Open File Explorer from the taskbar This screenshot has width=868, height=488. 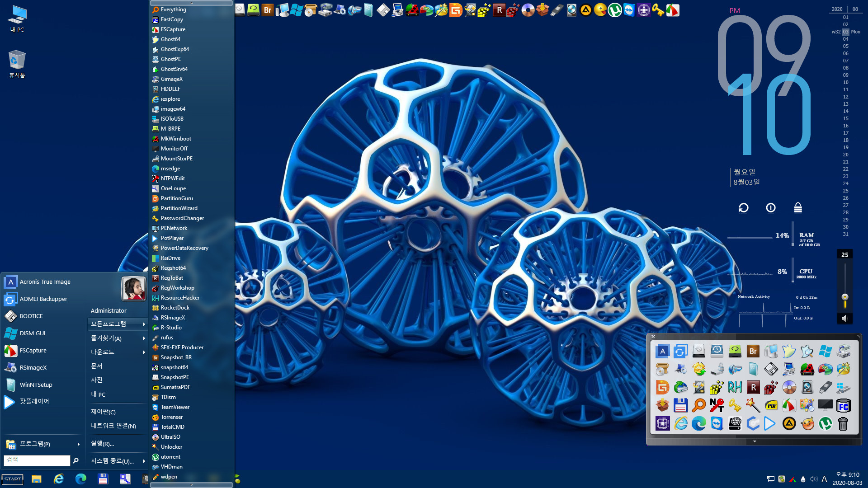pyautogui.click(x=37, y=479)
